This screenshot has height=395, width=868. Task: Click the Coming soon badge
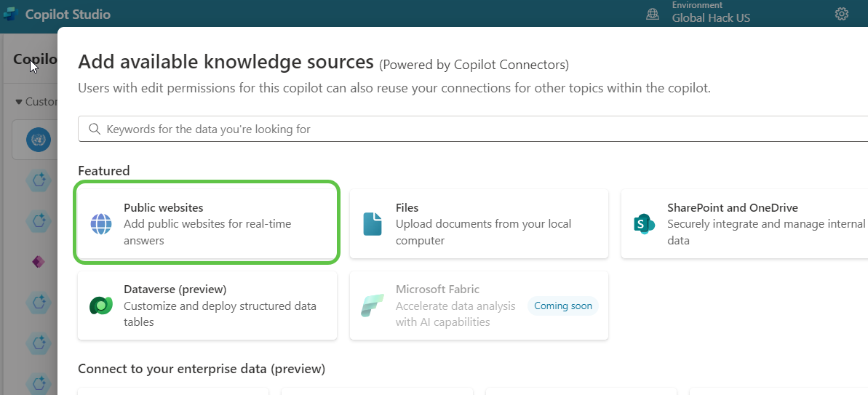pyautogui.click(x=563, y=306)
